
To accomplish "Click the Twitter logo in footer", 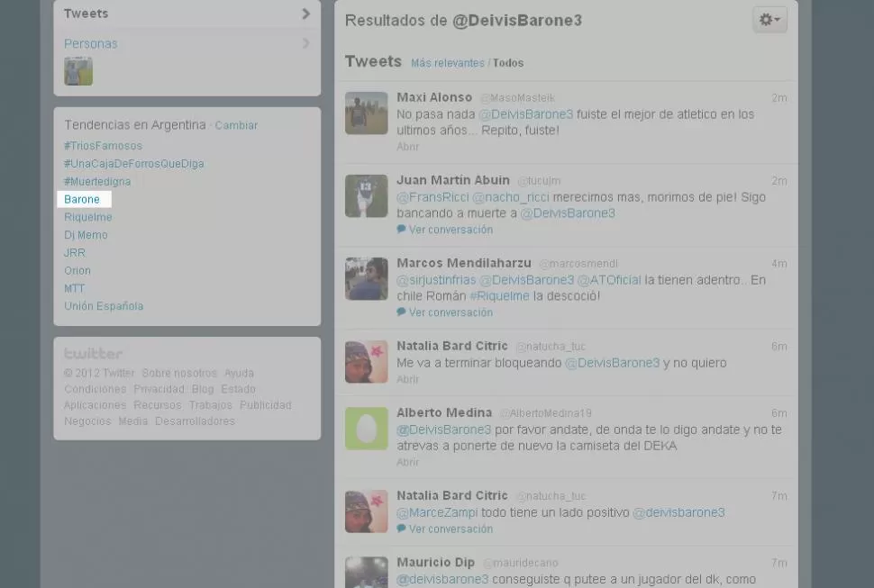I will 93,354.
